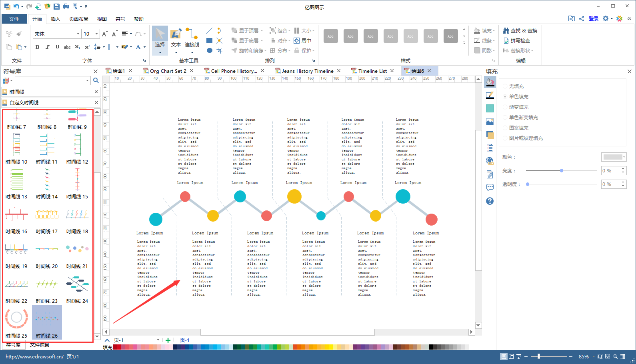
Task: Select the 渐变填充 radio option
Action: tap(505, 107)
